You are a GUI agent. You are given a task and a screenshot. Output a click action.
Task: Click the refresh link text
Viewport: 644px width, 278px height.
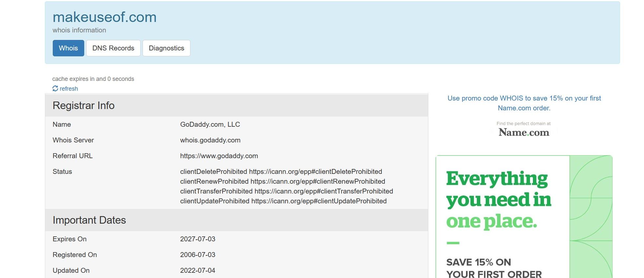coord(69,89)
